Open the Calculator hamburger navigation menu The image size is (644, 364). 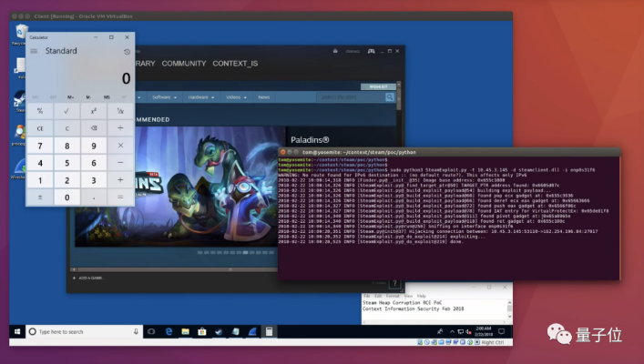click(34, 52)
